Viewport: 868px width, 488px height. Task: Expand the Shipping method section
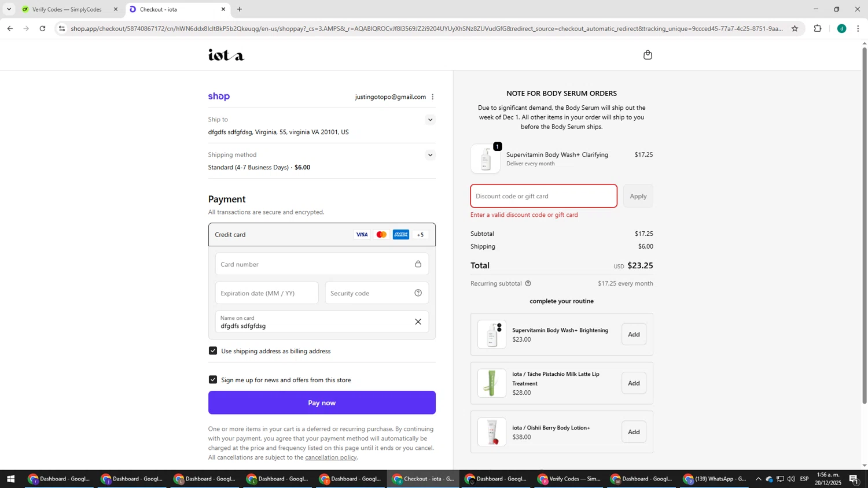430,155
